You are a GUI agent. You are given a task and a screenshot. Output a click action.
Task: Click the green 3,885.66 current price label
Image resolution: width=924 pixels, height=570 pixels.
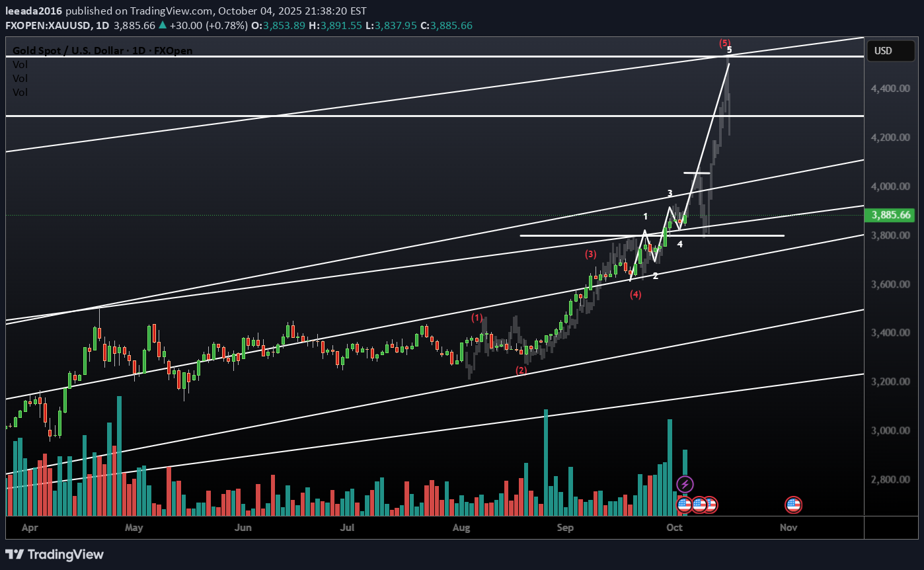tap(891, 215)
